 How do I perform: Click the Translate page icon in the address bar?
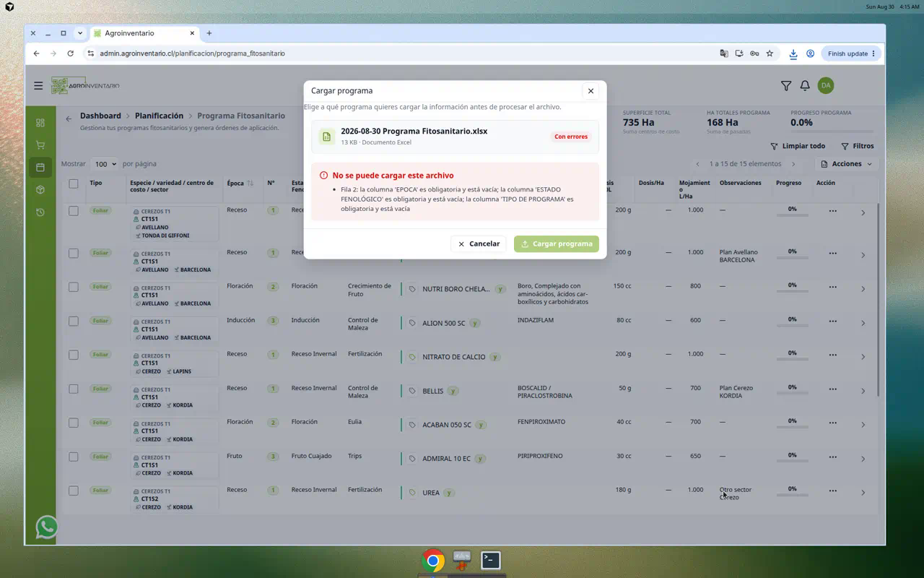724,53
